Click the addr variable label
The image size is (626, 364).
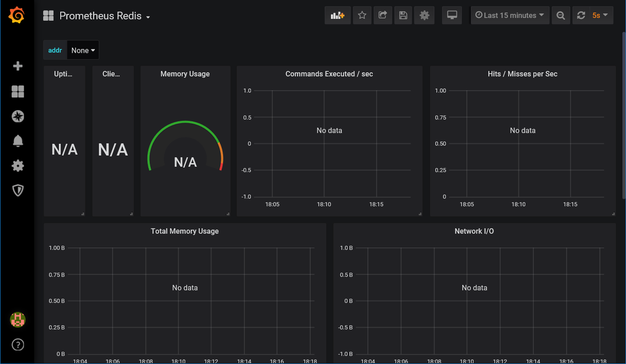[x=55, y=50]
